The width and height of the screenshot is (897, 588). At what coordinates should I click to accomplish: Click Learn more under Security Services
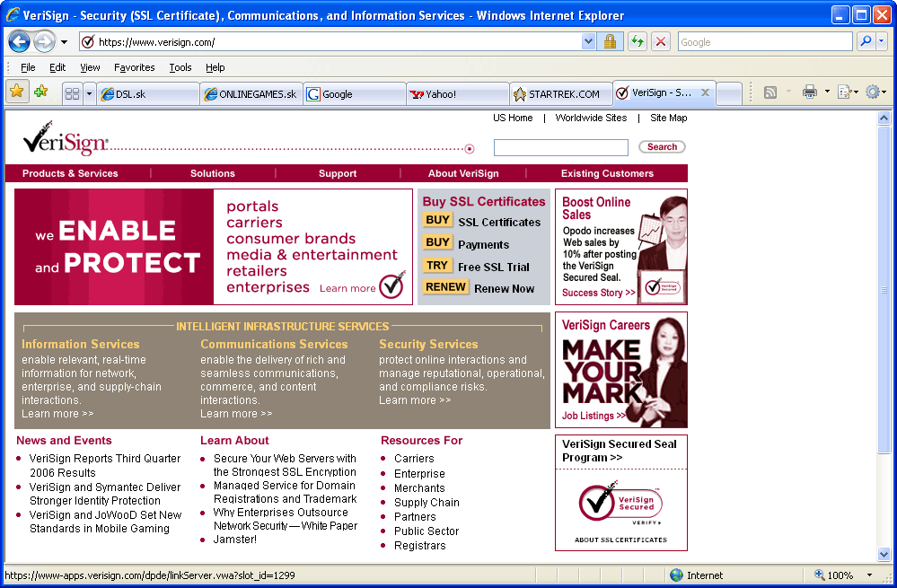click(x=415, y=400)
